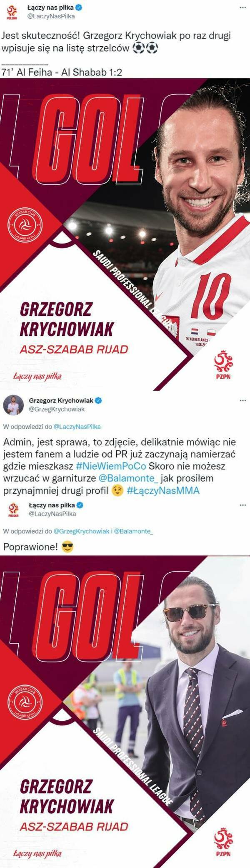Click the @LaczyNasPilka handle under first tweet name
The height and width of the screenshot is (868, 250).
tap(51, 16)
